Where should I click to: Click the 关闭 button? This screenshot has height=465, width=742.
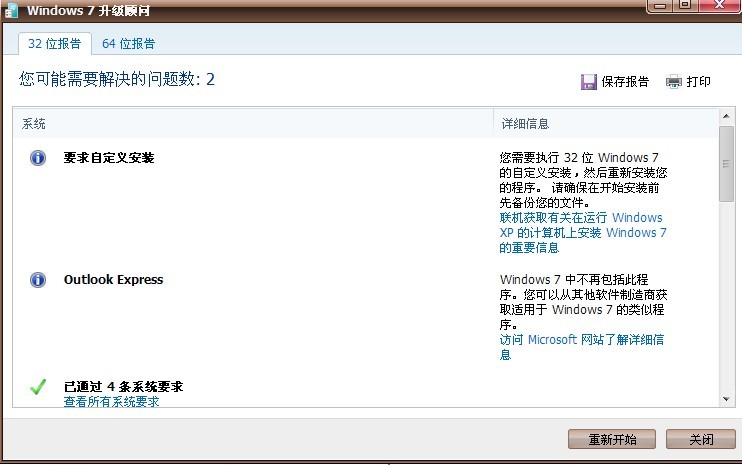(701, 439)
